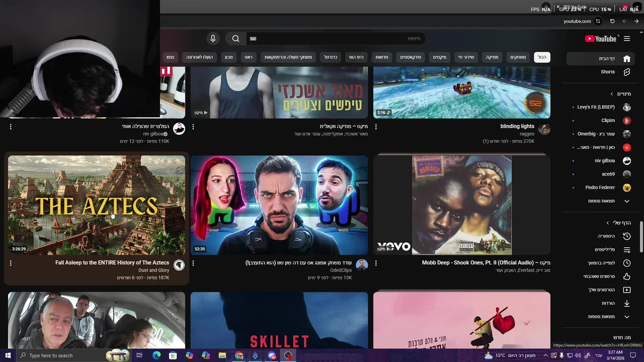Open the niv gilboa avatar beside the video title
This screenshot has height=362, width=644.
179,129
